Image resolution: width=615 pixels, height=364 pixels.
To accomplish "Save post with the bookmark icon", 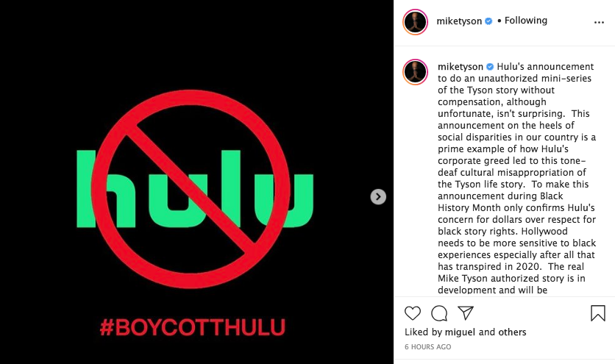I will pos(598,313).
